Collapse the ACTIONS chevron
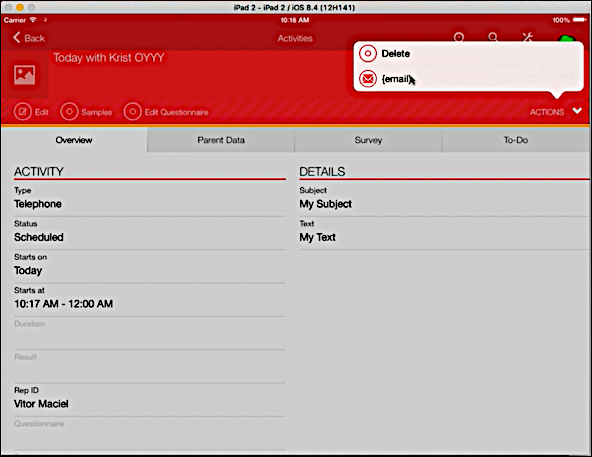 tap(577, 111)
